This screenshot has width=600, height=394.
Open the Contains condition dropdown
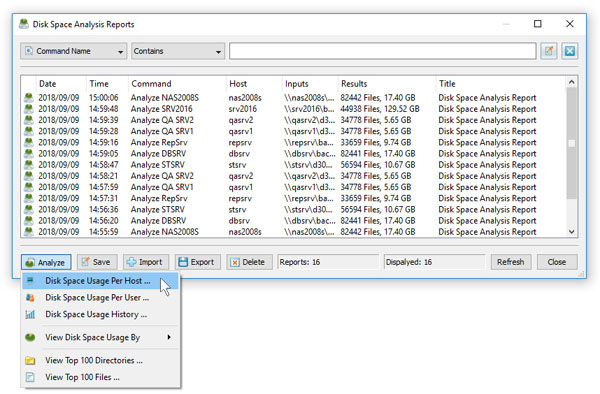(178, 51)
